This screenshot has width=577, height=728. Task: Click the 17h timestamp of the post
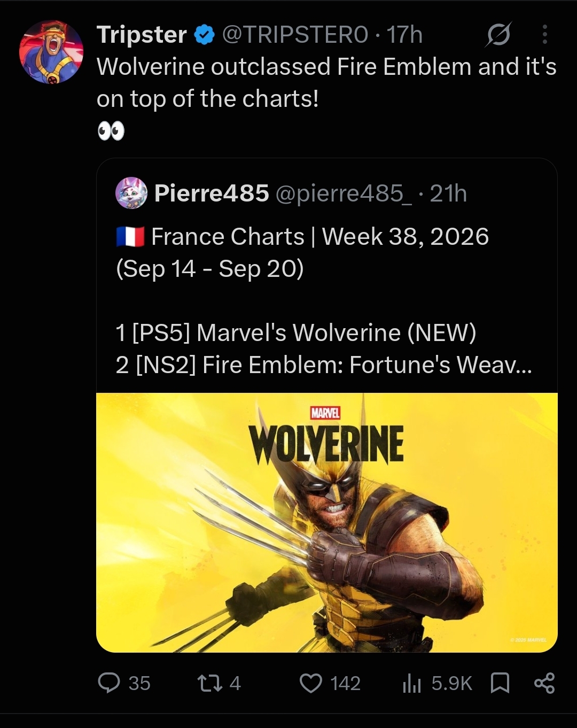[404, 35]
